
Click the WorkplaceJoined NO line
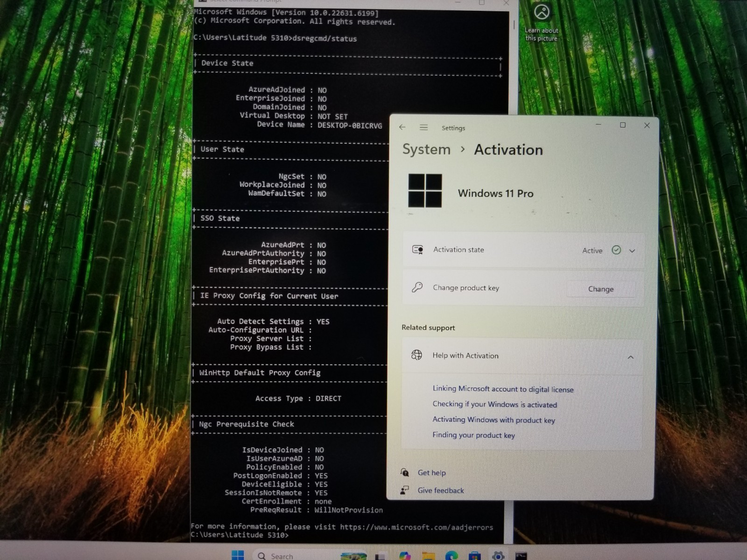[x=283, y=185]
